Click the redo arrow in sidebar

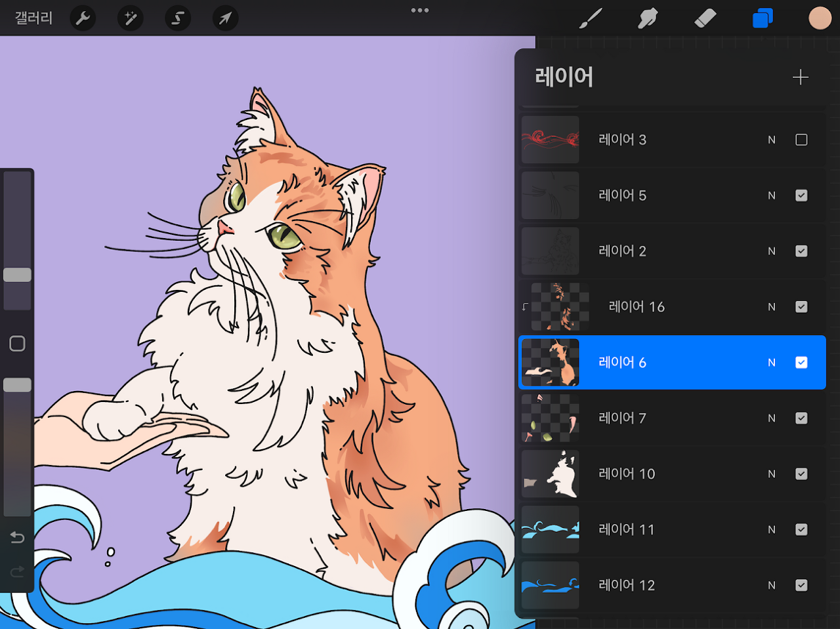(17, 572)
